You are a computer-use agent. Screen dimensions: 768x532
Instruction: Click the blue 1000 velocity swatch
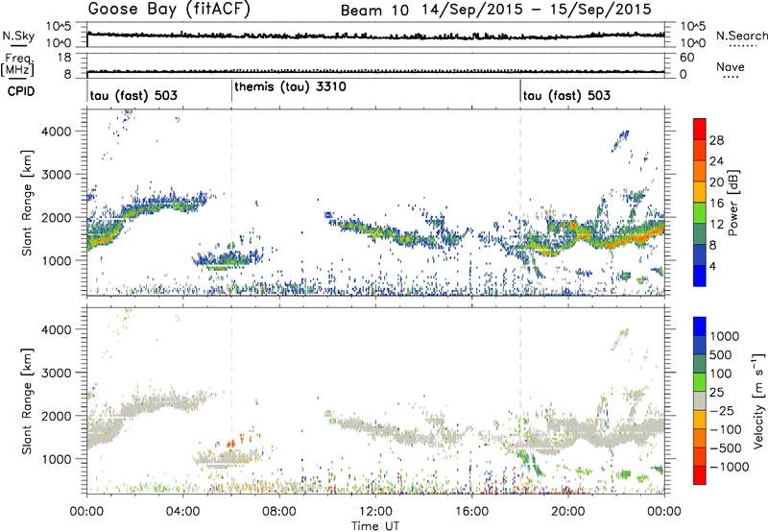(700, 326)
